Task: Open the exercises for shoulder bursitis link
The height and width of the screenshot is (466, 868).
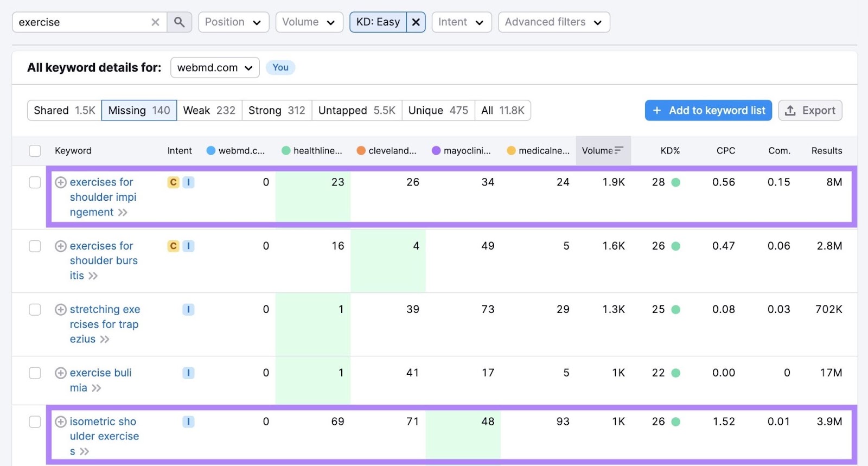Action: [103, 260]
